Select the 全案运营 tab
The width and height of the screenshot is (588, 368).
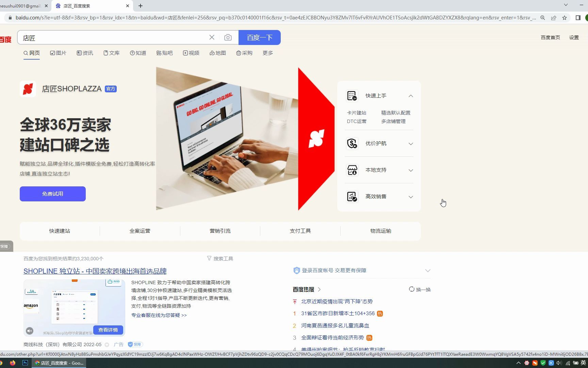(140, 231)
